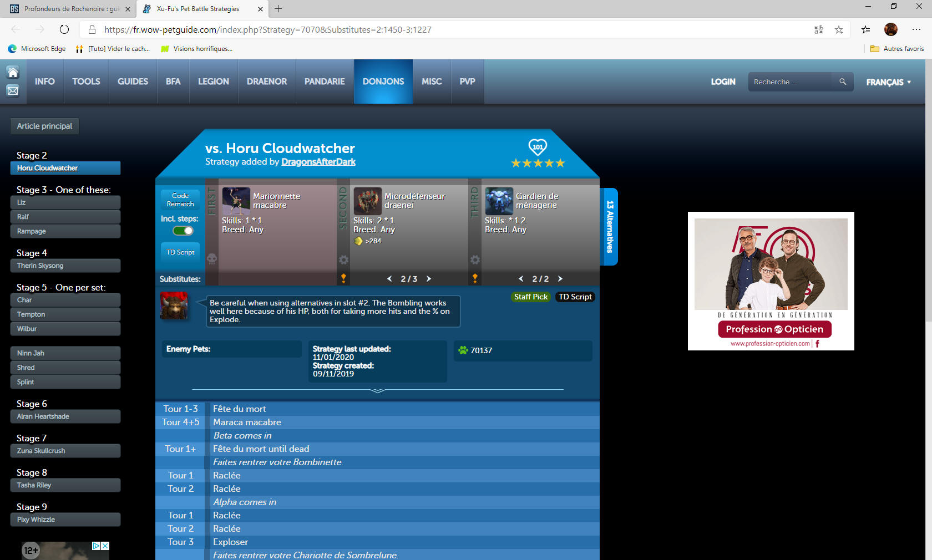Expand the 13 Alternatives side tab

(610, 227)
